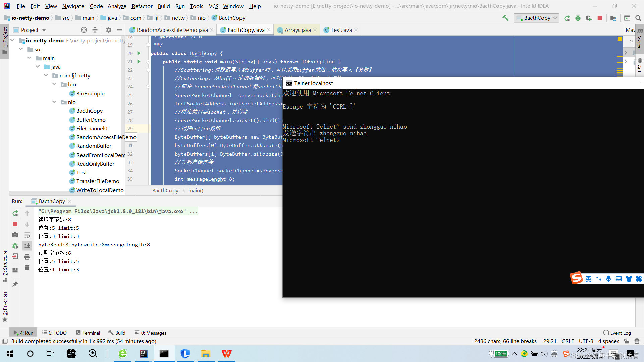Open the Refactor menu

[x=142, y=6]
